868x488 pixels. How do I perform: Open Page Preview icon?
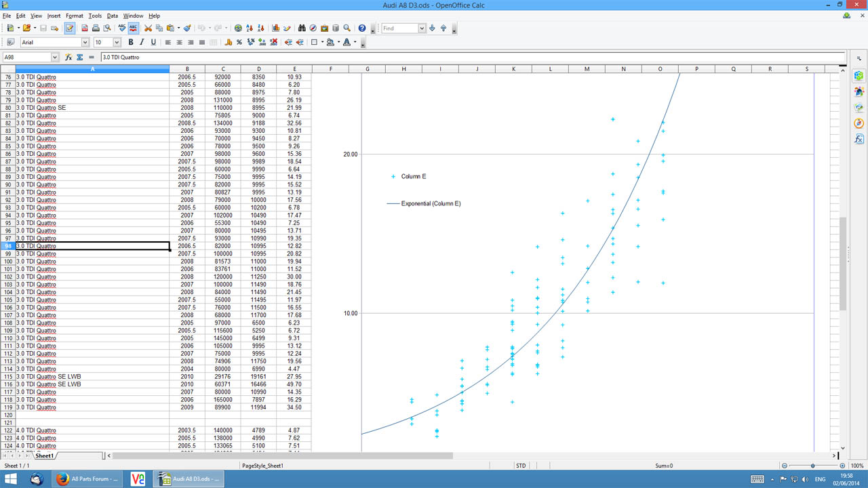tap(106, 28)
